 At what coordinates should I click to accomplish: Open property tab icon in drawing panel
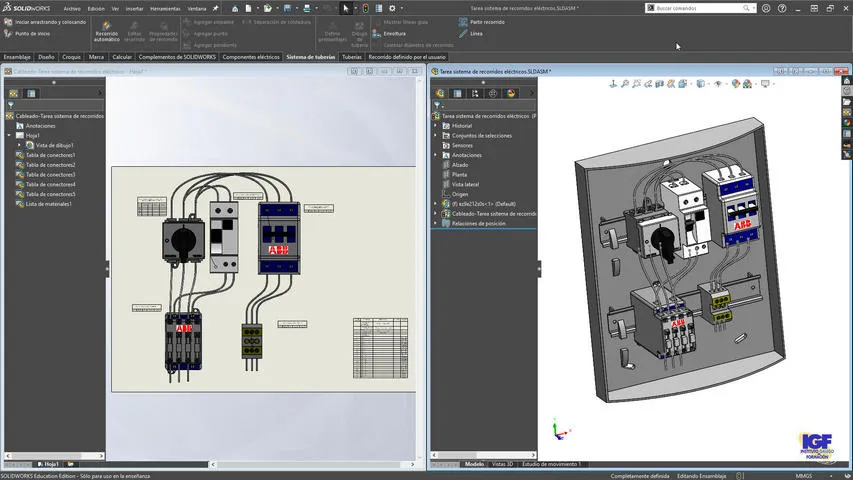pos(31,94)
